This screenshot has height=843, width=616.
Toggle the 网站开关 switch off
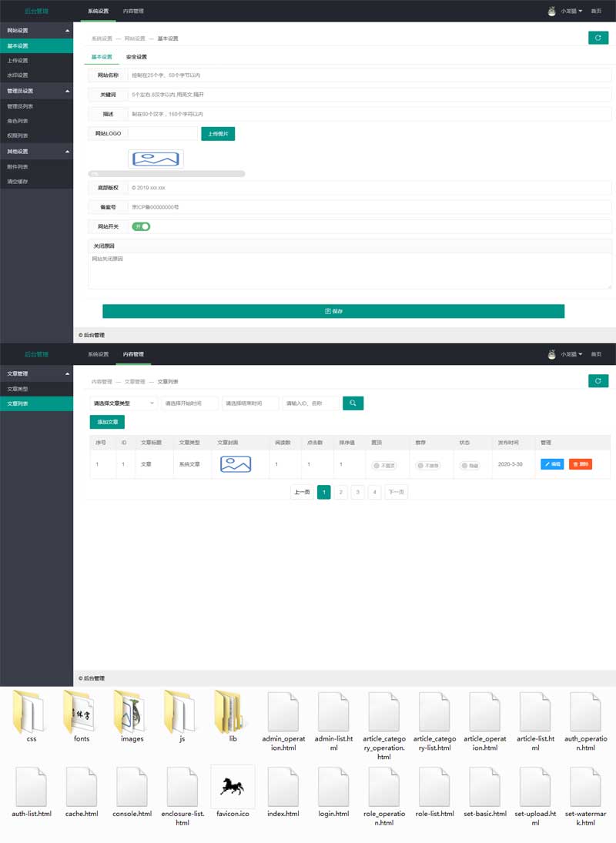pyautogui.click(x=141, y=226)
